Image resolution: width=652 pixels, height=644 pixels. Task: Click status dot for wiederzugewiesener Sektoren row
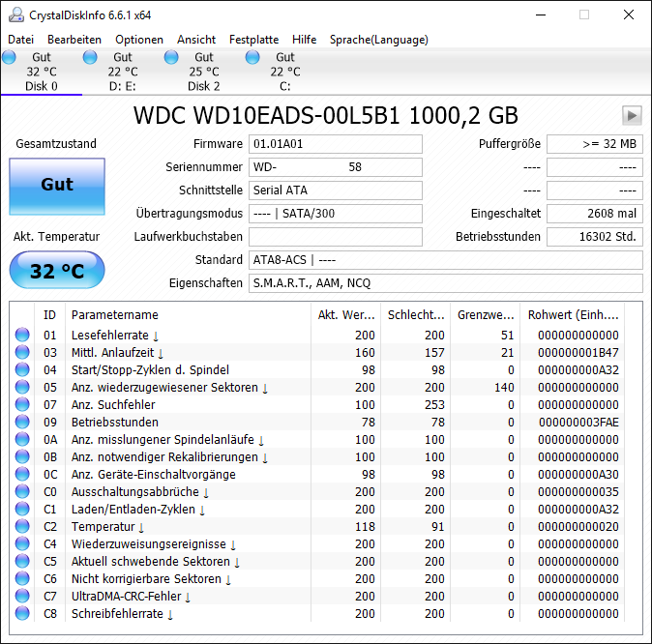(x=22, y=387)
